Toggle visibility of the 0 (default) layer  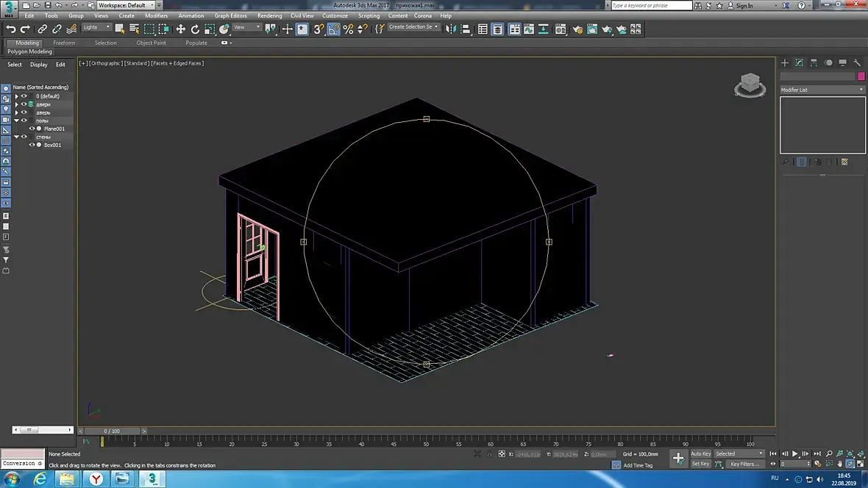point(24,96)
